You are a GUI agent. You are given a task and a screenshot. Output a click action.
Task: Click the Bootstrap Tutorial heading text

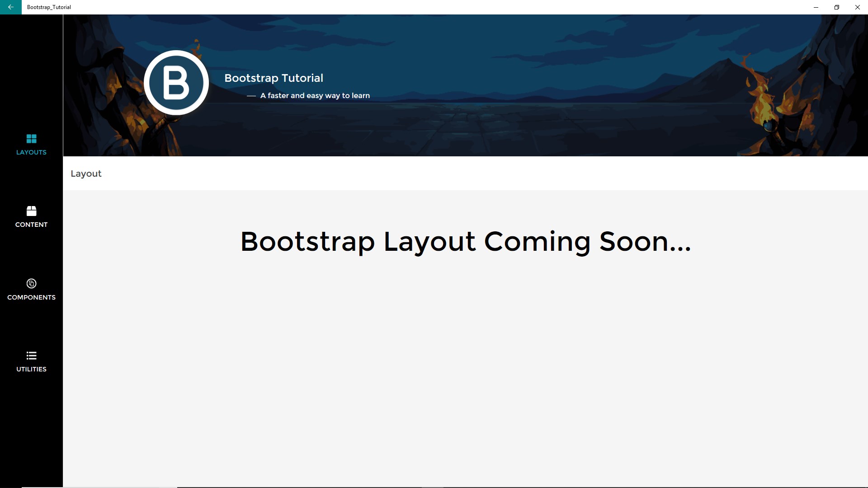[274, 78]
